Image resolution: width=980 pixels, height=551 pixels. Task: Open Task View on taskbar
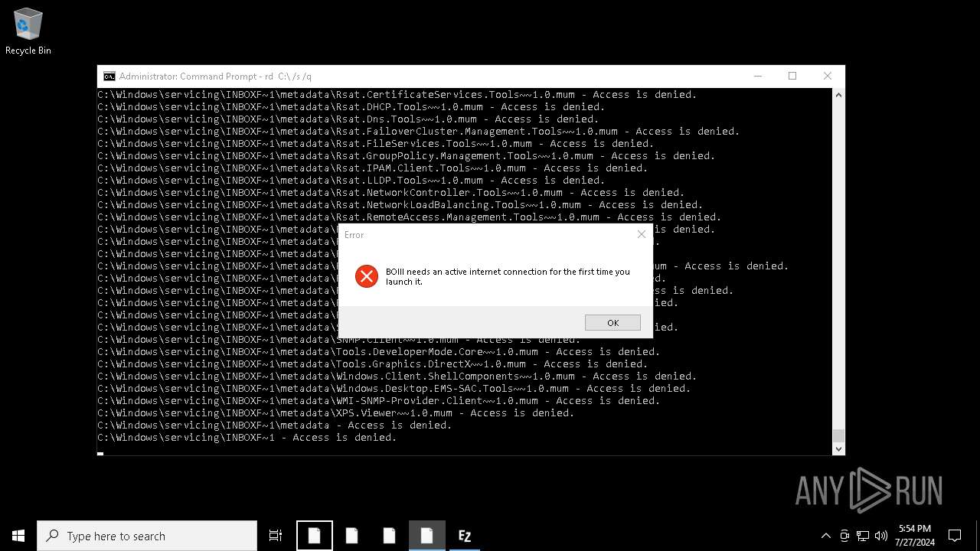pos(276,536)
